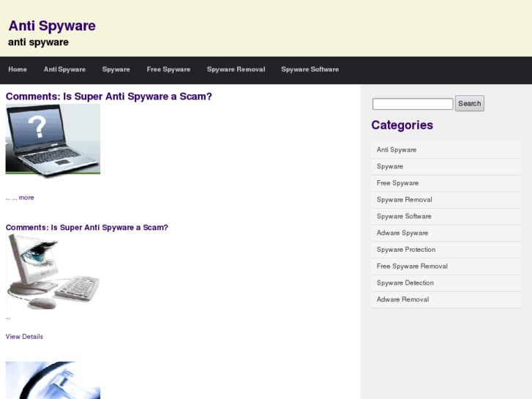532x399 pixels.
Task: Select Spyware in the navigation bar
Action: [116, 70]
